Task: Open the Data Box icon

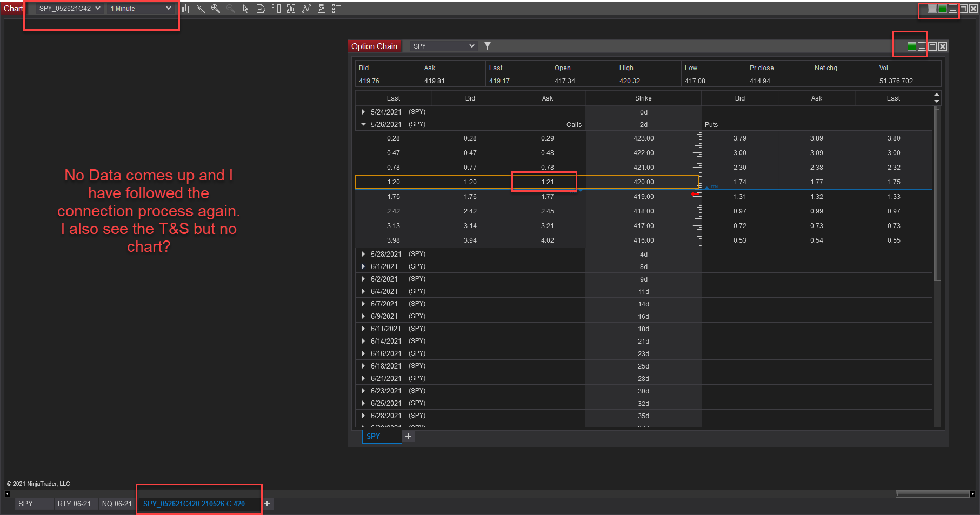Action: tap(261, 9)
